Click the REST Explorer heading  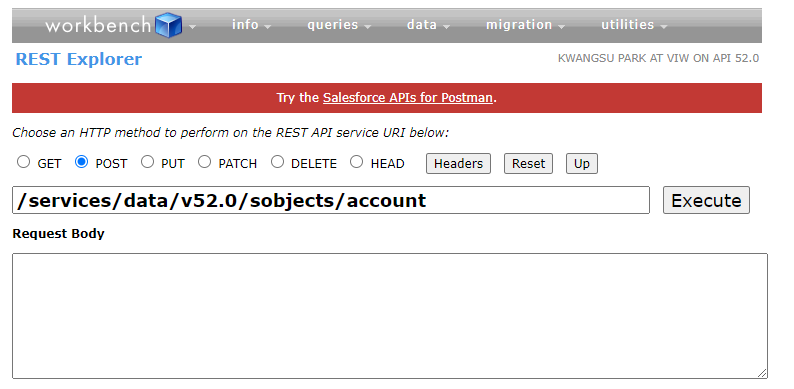[78, 59]
